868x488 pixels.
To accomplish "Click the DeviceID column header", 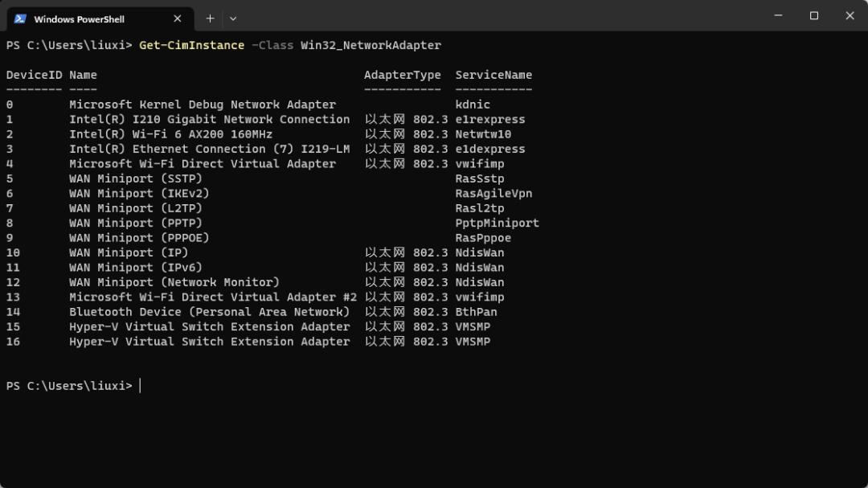I will coord(35,75).
